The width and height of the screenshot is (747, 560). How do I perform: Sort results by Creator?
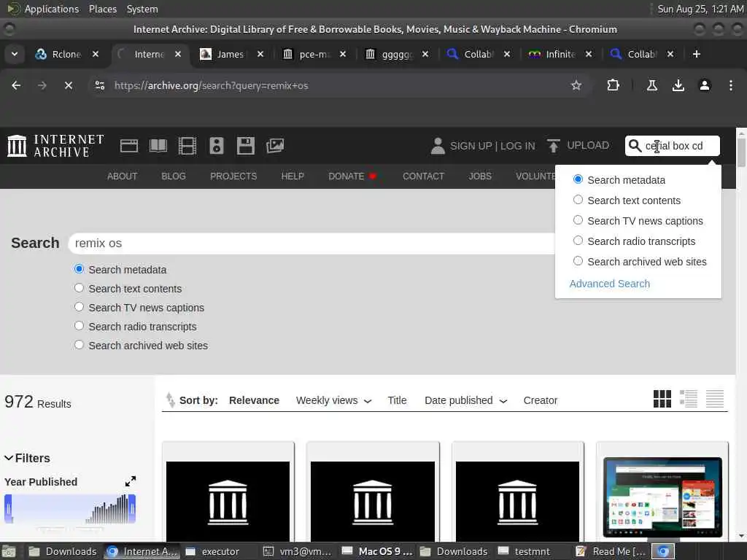[x=541, y=400]
